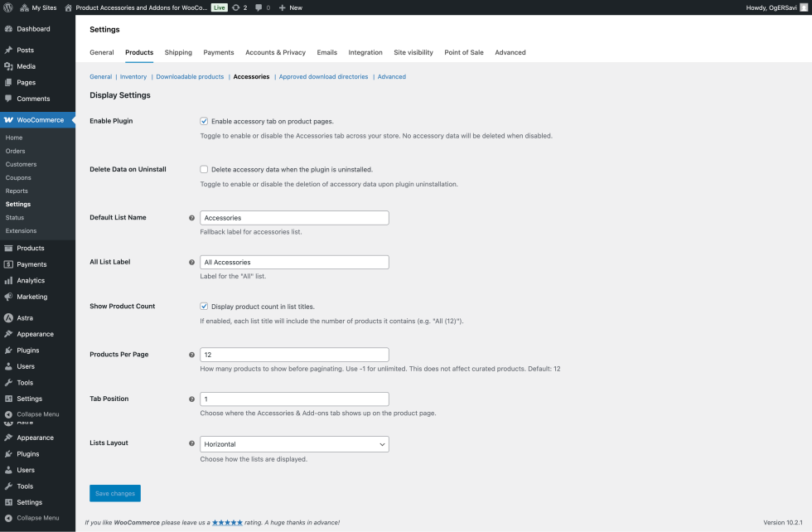Show help tip for Lists Layout
Screen dimensions: 812x532
[x=191, y=443]
